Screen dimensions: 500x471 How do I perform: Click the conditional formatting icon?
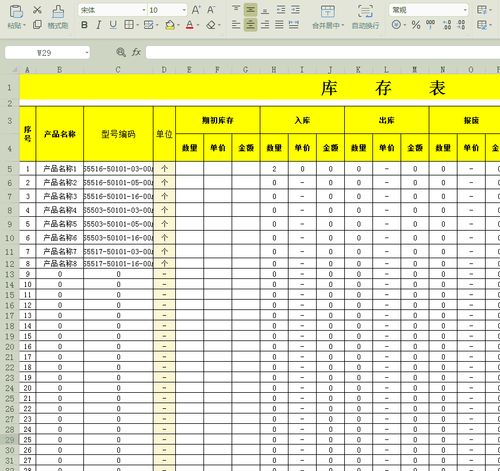[x=482, y=10]
